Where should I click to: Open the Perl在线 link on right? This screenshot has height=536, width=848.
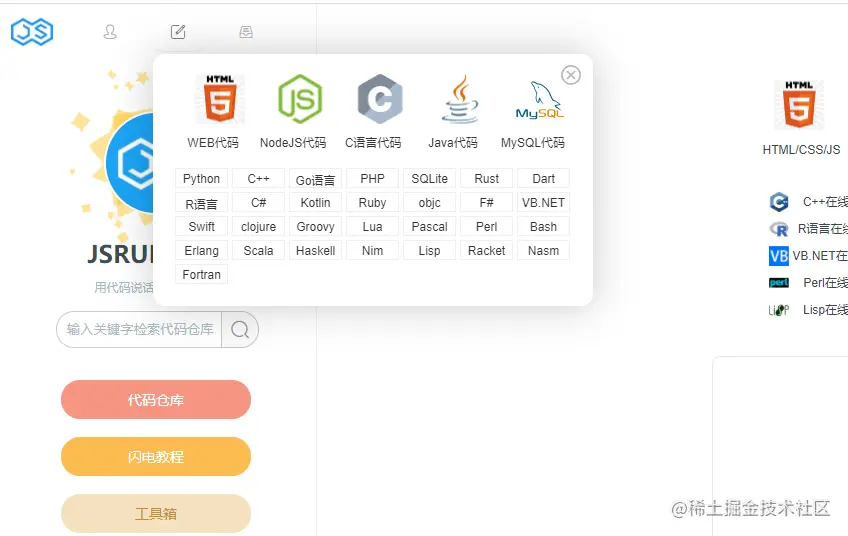coord(826,282)
